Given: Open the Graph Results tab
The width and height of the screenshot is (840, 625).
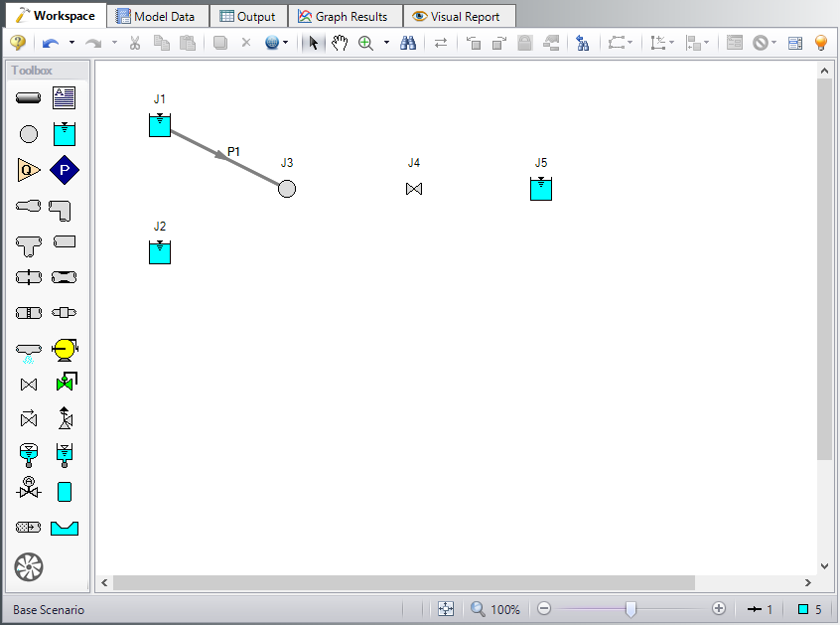Looking at the screenshot, I should 344,17.
